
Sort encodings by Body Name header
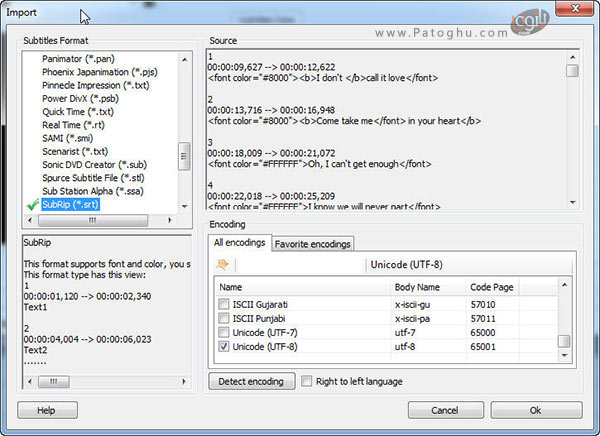tap(428, 287)
